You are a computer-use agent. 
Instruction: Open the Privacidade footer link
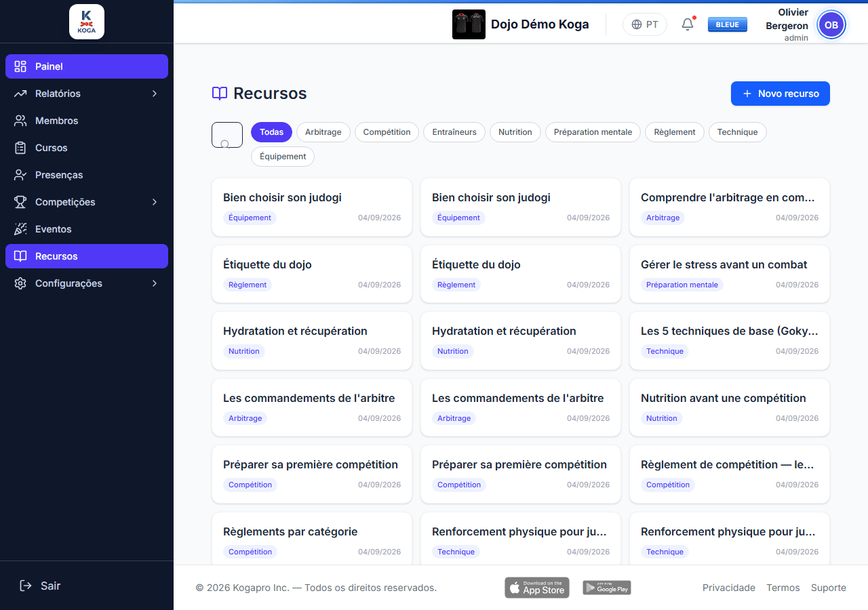click(x=729, y=588)
